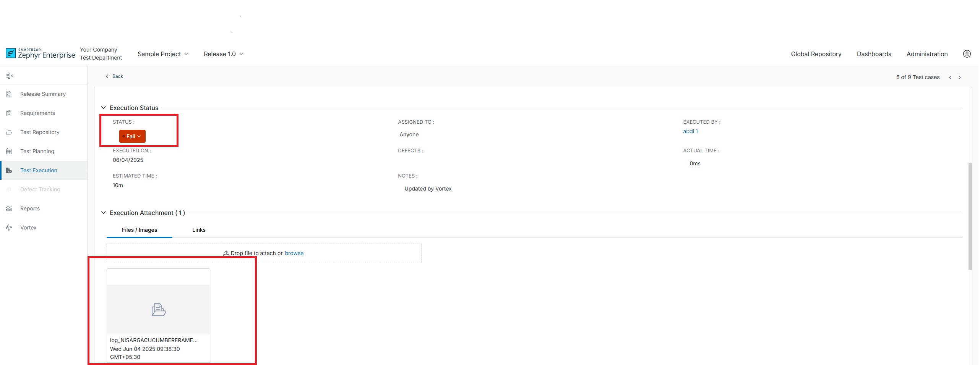This screenshot has width=980, height=365.
Task: Select the Test Planning icon
Action: point(9,151)
